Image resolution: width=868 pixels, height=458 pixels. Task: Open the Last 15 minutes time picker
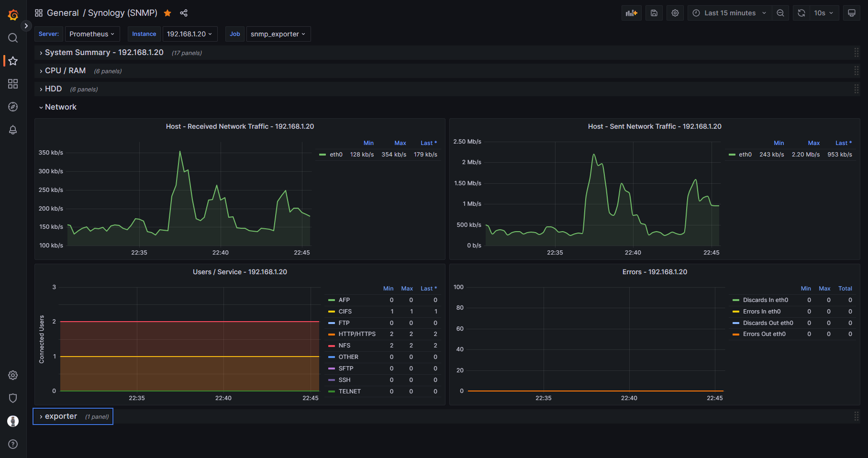[x=730, y=13]
